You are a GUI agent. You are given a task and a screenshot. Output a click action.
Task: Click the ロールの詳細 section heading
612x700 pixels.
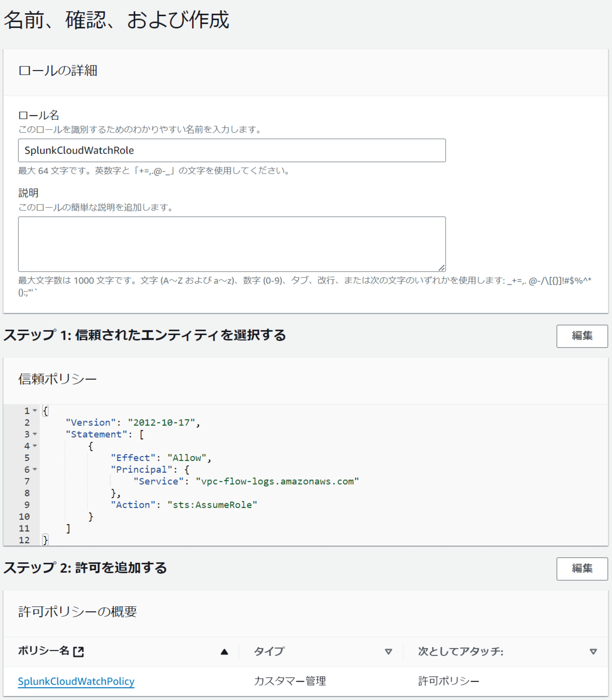[x=58, y=71]
